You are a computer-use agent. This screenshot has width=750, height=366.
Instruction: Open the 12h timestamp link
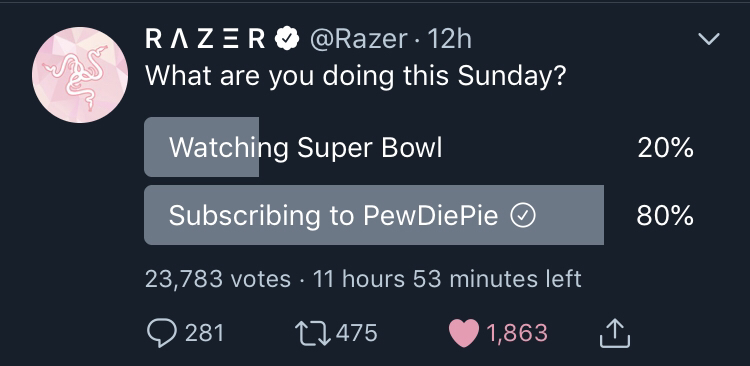pyautogui.click(x=449, y=39)
